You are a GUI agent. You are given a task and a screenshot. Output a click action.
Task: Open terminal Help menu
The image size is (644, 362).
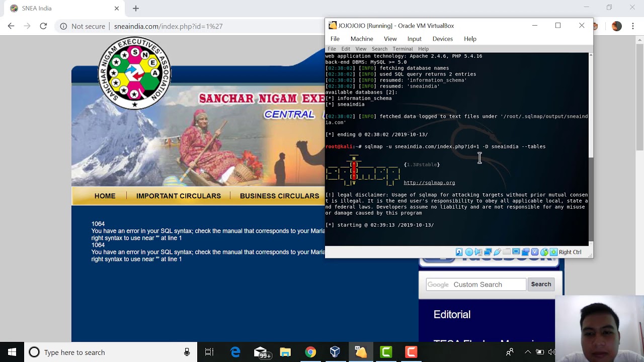(423, 49)
